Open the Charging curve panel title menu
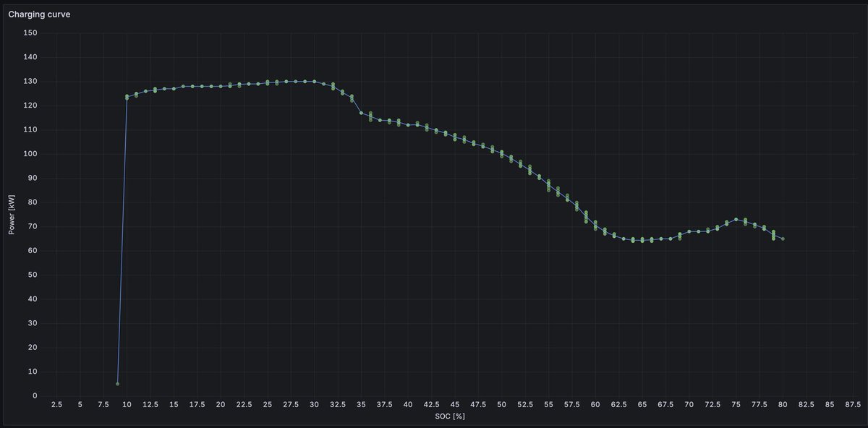Viewport: 868px width, 428px height. [x=39, y=14]
